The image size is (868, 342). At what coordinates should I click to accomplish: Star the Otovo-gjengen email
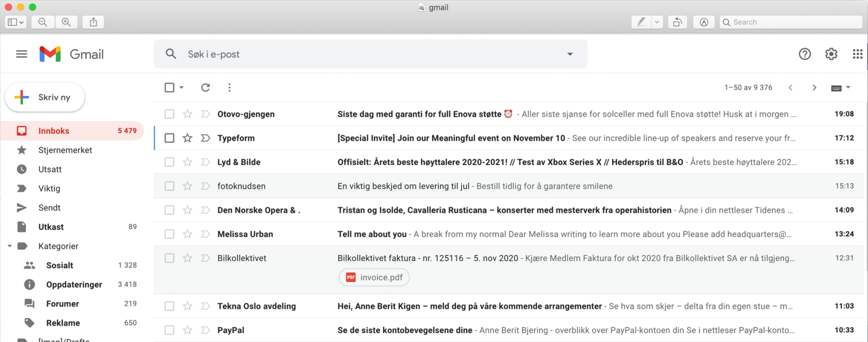(x=187, y=114)
